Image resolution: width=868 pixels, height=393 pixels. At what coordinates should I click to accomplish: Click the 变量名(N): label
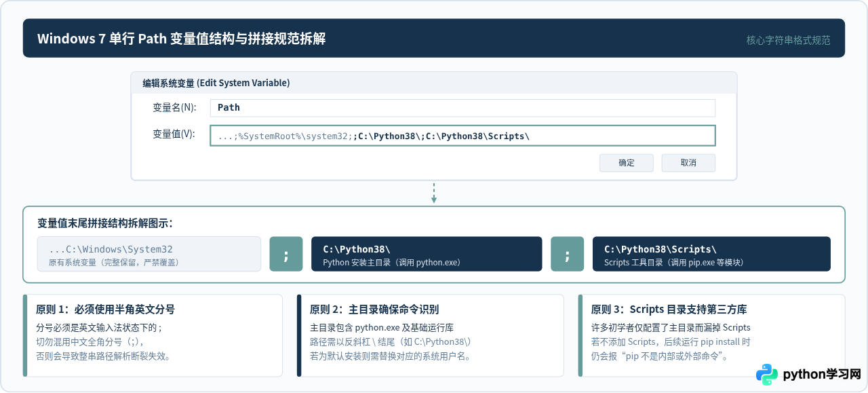[x=174, y=107]
